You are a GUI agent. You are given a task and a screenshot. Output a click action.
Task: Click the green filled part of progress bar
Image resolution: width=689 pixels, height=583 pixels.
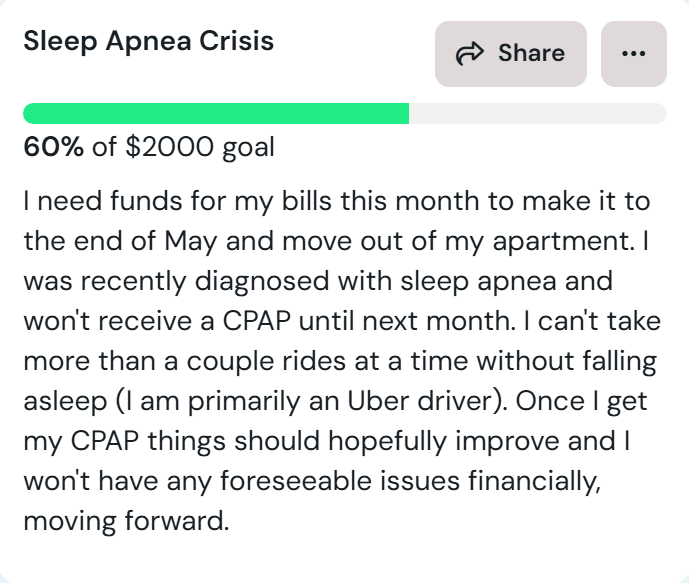point(216,113)
